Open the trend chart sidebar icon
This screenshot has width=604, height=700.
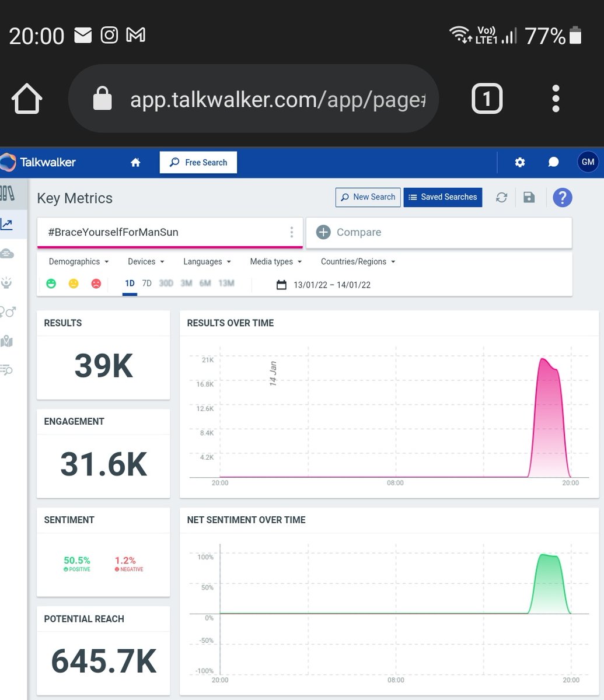tap(7, 224)
